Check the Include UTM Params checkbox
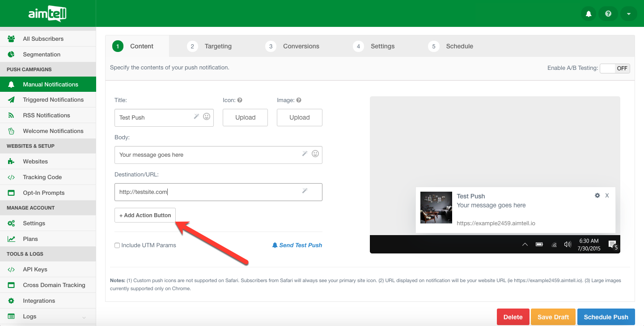Screen dimensions: 644x326 117,245
